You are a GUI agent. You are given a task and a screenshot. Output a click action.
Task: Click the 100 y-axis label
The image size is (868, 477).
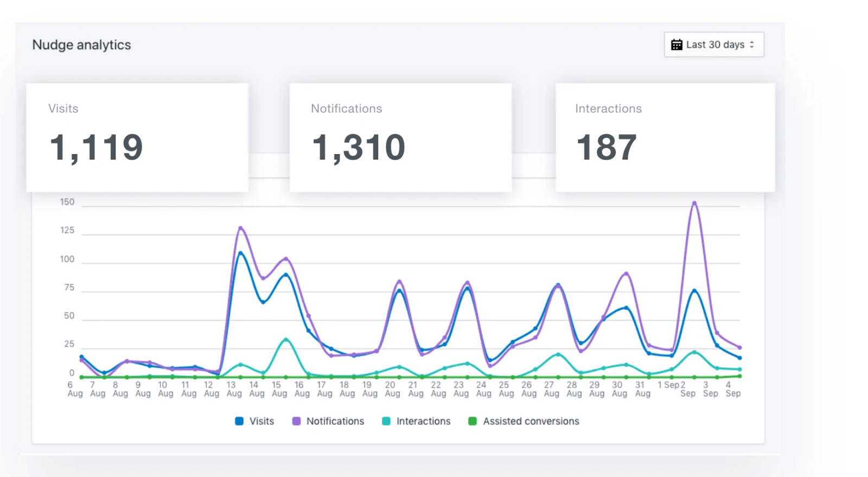67,259
